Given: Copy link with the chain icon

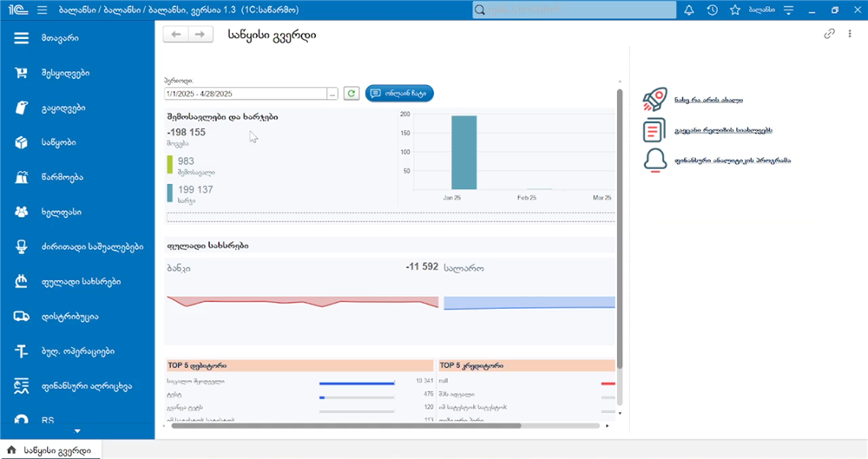Looking at the screenshot, I should (829, 35).
